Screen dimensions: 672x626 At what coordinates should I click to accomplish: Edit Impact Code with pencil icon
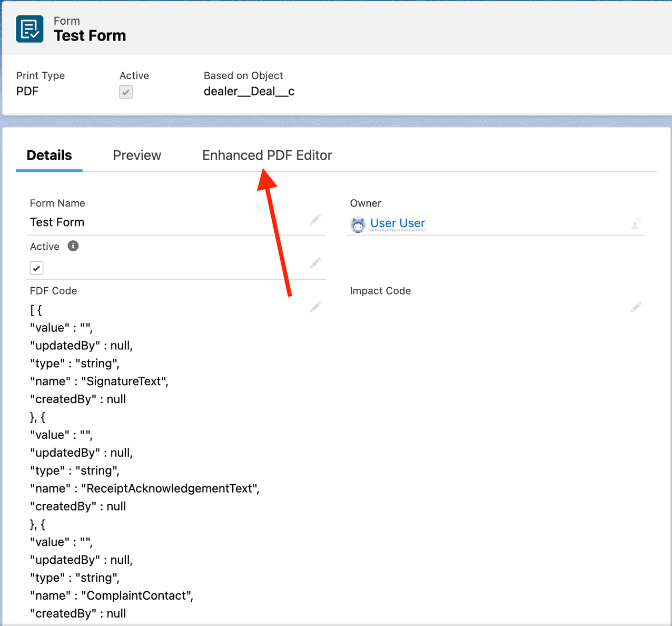coord(636,307)
